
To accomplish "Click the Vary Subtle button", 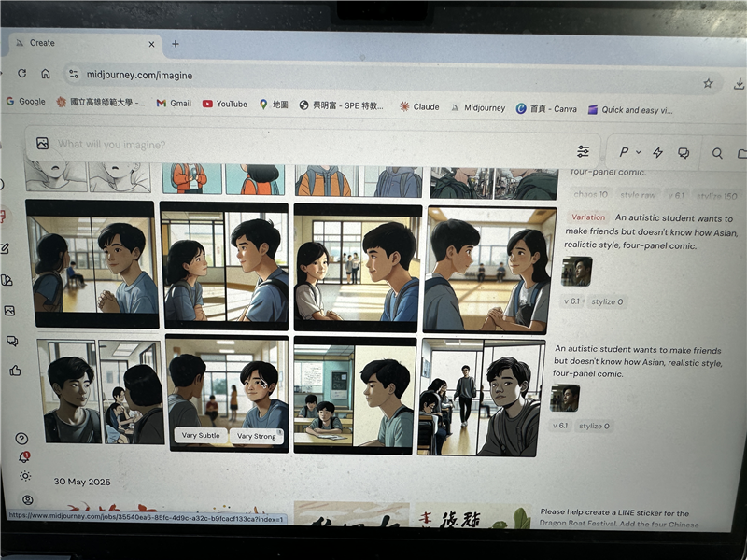I will (x=201, y=435).
